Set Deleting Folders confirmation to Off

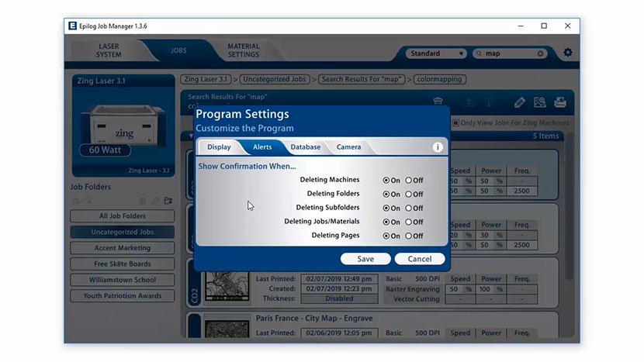[409, 195]
